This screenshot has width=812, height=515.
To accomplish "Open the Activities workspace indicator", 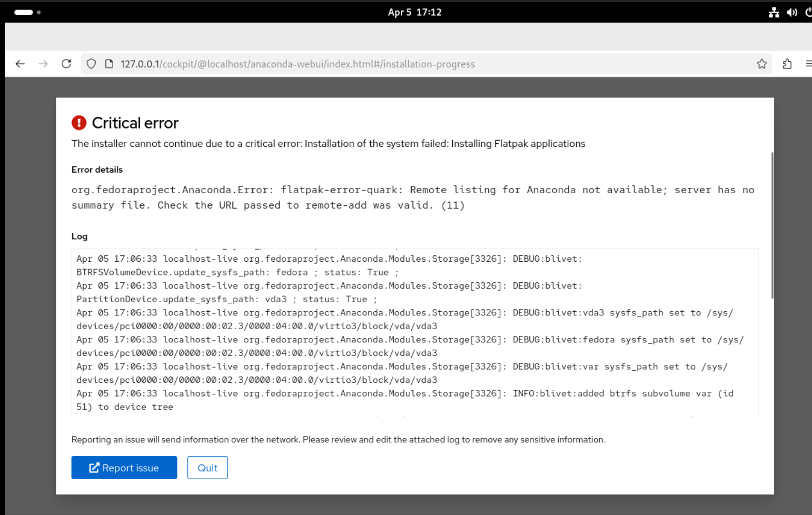I will pyautogui.click(x=27, y=12).
